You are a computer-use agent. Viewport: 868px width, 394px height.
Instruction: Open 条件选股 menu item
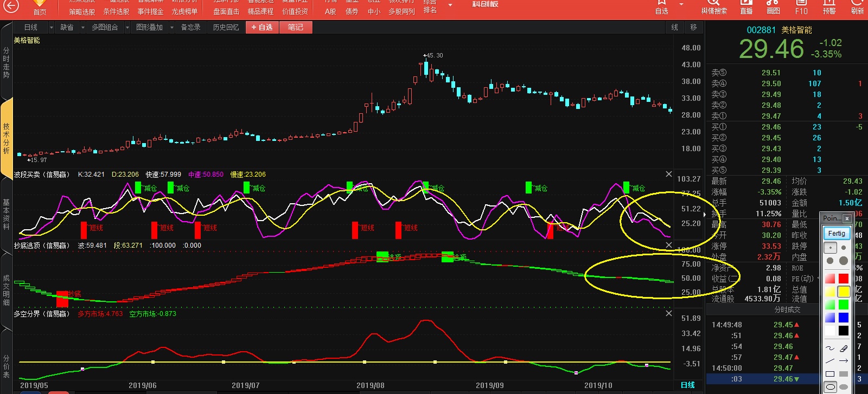pyautogui.click(x=116, y=11)
